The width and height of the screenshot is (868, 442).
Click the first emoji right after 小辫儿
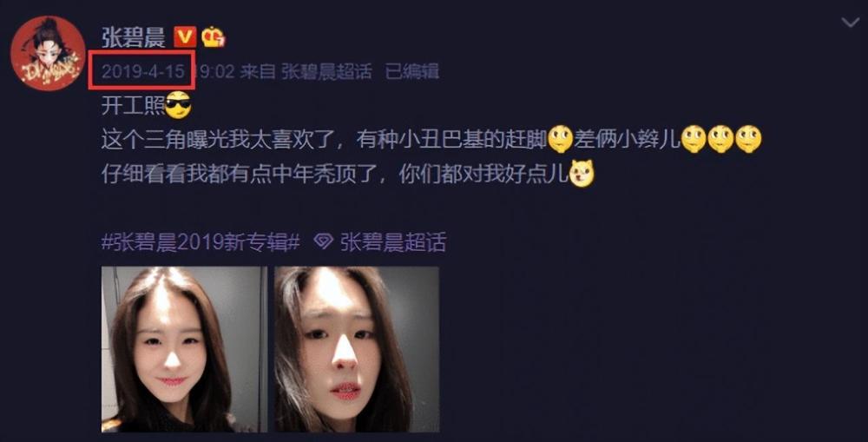pyautogui.click(x=694, y=139)
